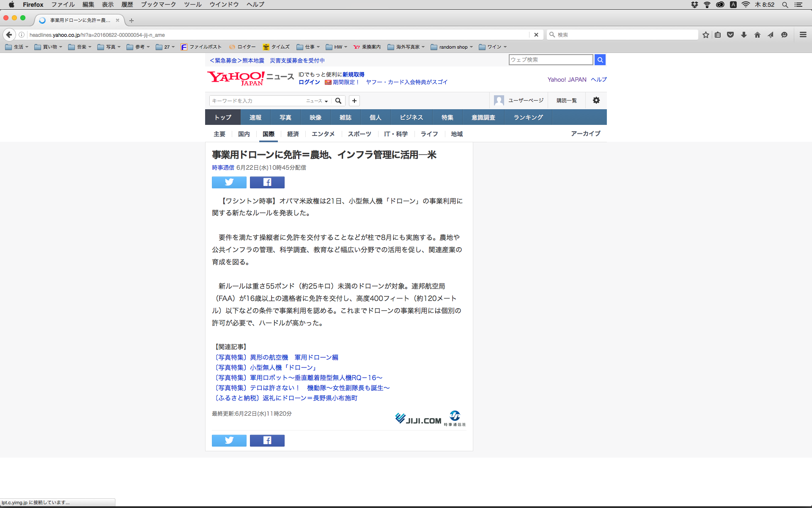Open the ニュース search scope dropdown

click(x=317, y=101)
